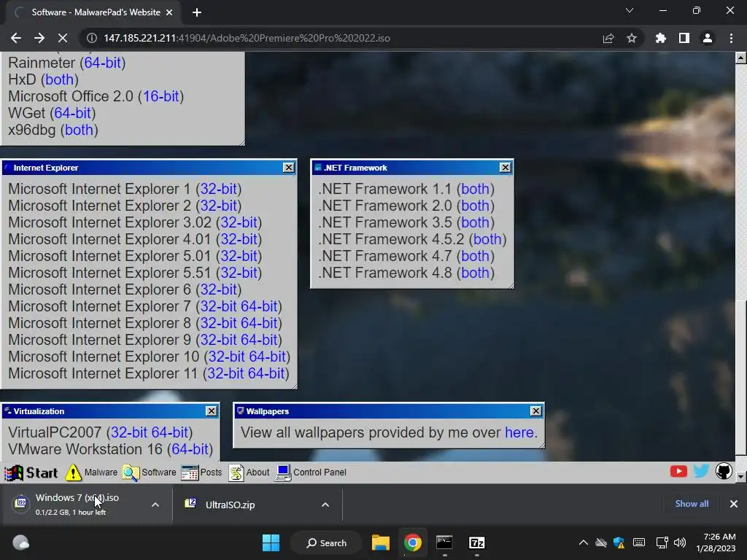This screenshot has height=560, width=747.
Task: Show all downloads
Action: click(692, 504)
